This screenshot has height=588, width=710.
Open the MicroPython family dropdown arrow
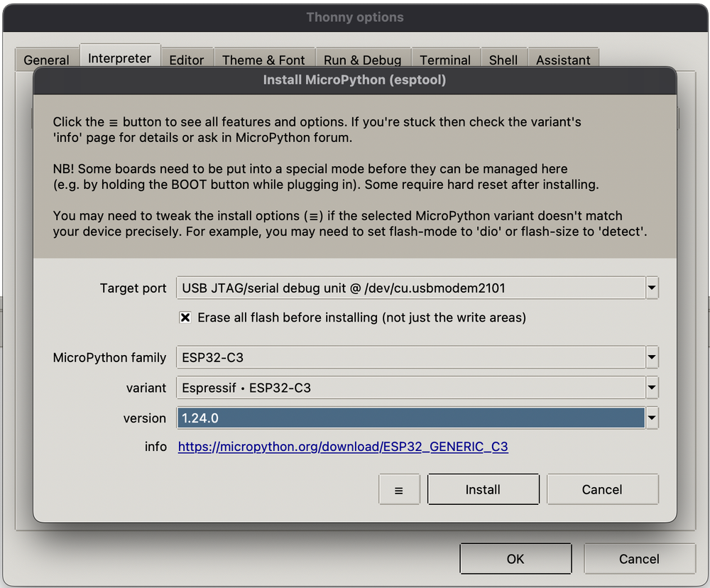(x=652, y=357)
